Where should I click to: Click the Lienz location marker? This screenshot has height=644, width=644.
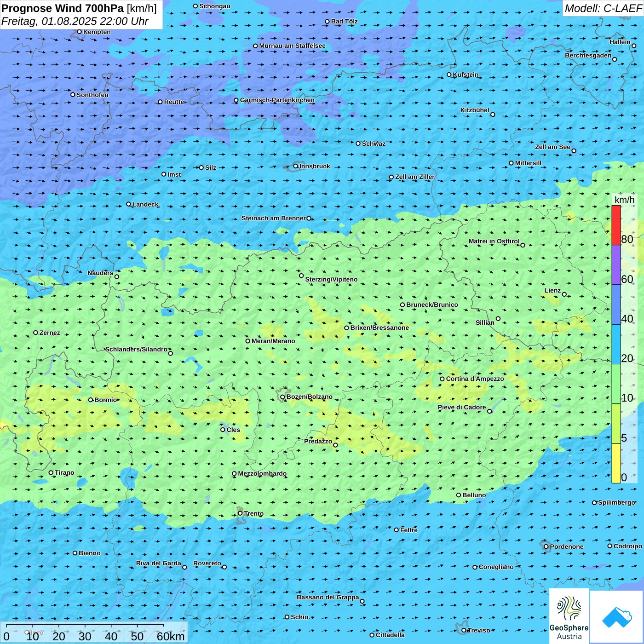click(564, 294)
